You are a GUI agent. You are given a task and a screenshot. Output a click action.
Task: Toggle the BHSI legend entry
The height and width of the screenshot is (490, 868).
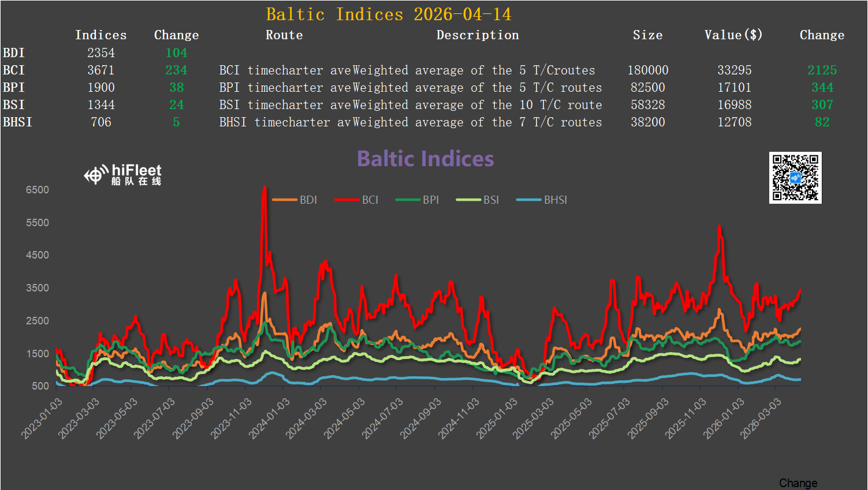[542, 200]
